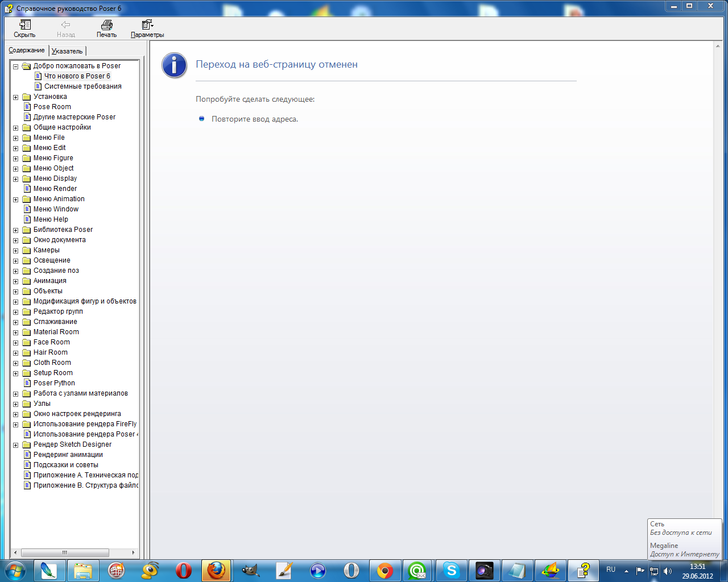The height and width of the screenshot is (582, 728).
Task: Click the contents tree horizontal scrollbar thumb
Action: coord(65,552)
